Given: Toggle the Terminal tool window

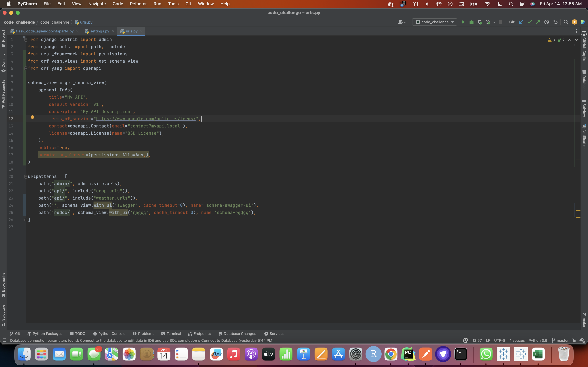Looking at the screenshot, I should tap(171, 334).
